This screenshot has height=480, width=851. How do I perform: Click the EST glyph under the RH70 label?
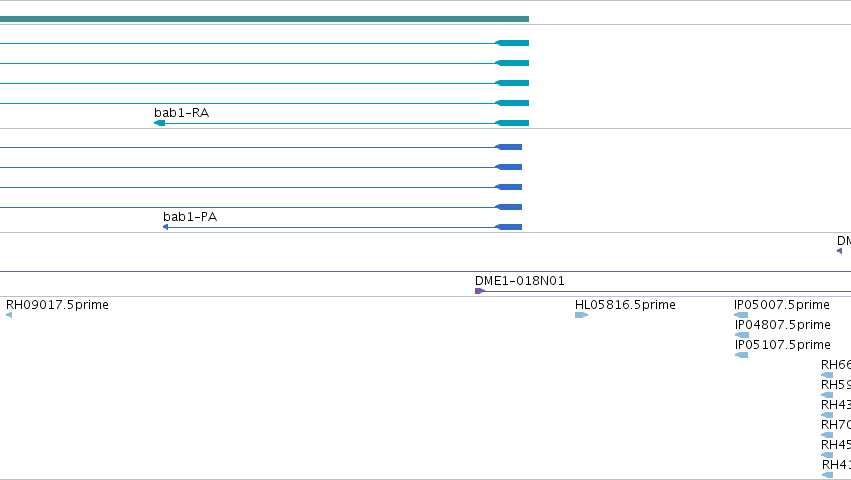click(x=827, y=435)
